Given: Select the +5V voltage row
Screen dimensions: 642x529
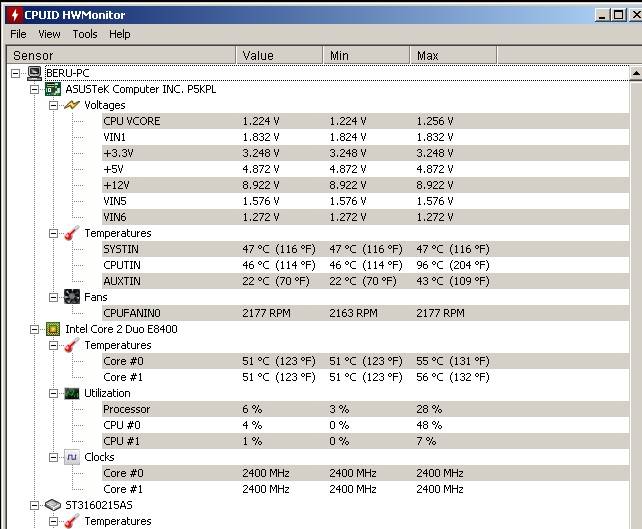Looking at the screenshot, I should [x=365, y=169].
